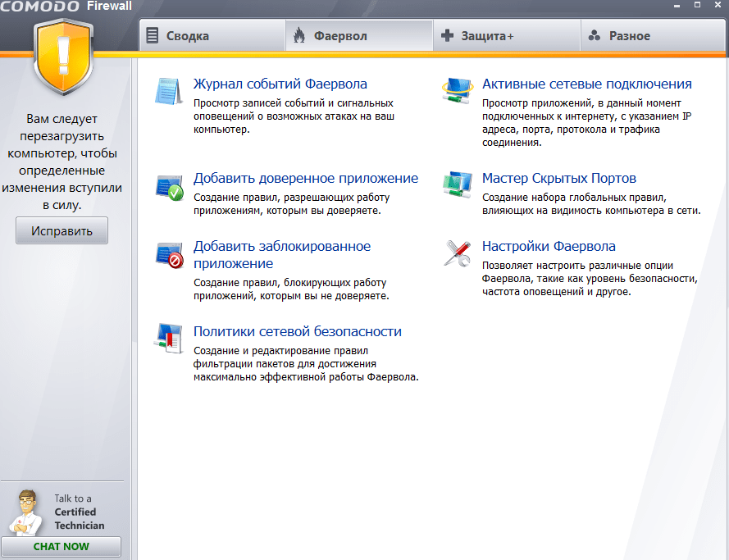Open Добавить доверенное приложение link
Viewport: 729px width, 560px height.
(306, 179)
